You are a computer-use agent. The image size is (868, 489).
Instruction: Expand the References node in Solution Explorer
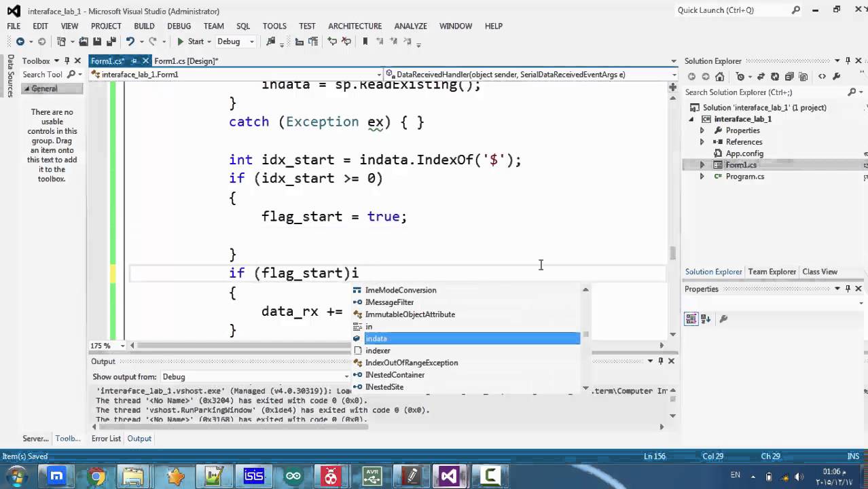coord(702,142)
